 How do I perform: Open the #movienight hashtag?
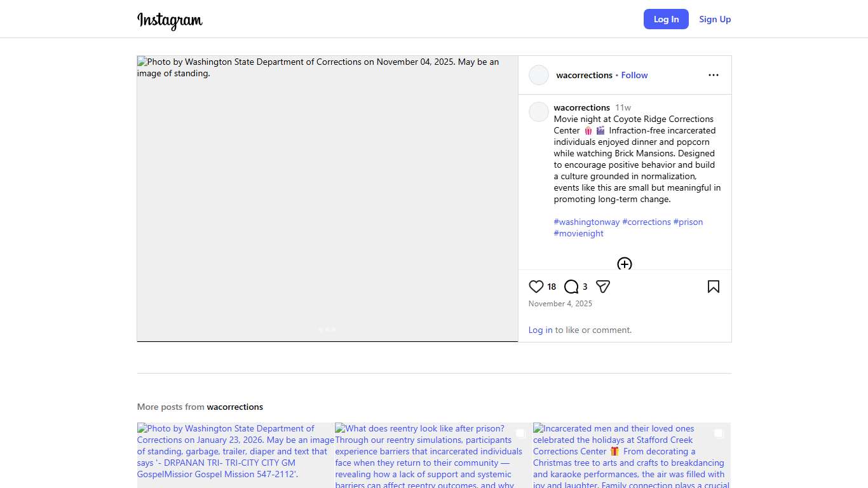(578, 233)
